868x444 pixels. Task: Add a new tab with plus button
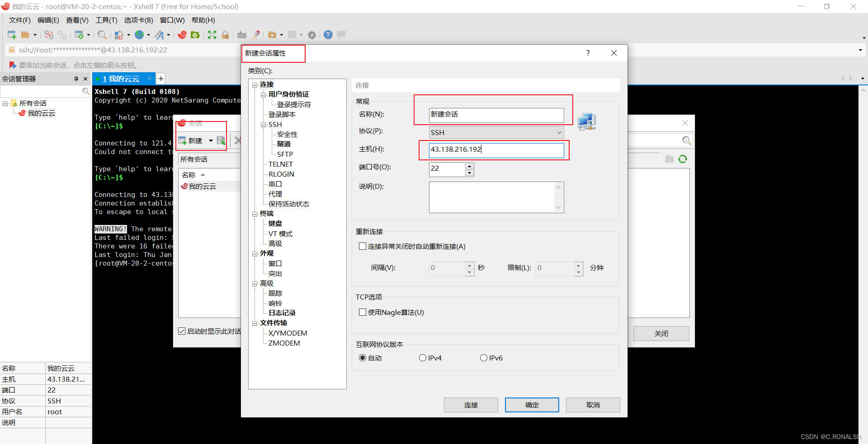tap(160, 79)
